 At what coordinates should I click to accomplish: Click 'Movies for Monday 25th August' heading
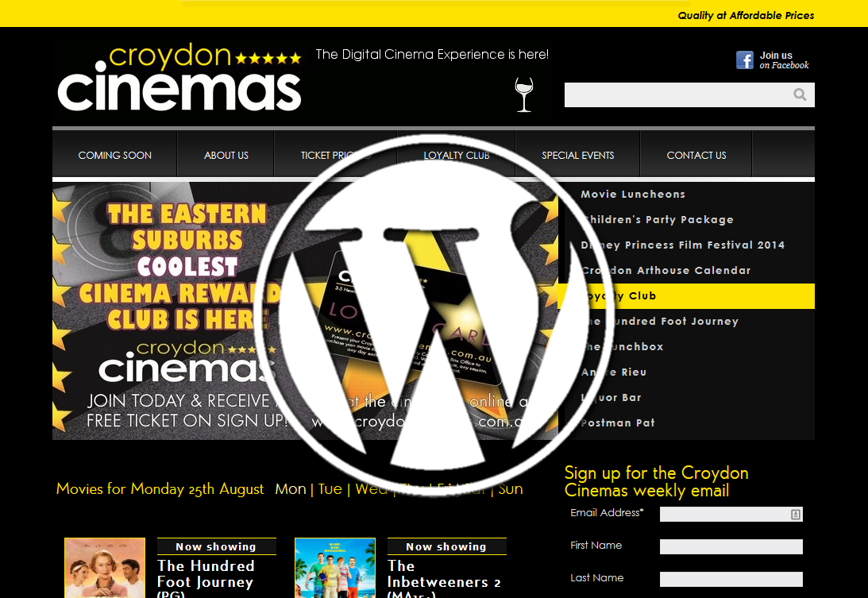160,489
